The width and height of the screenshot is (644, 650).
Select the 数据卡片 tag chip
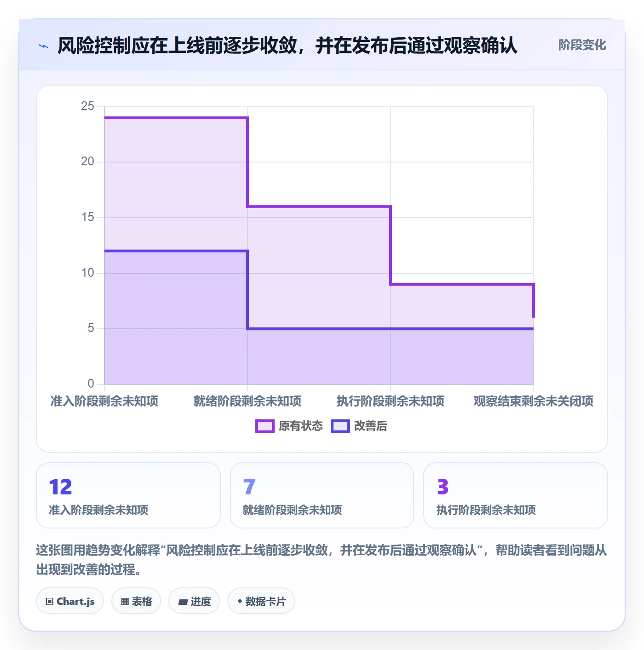(261, 601)
